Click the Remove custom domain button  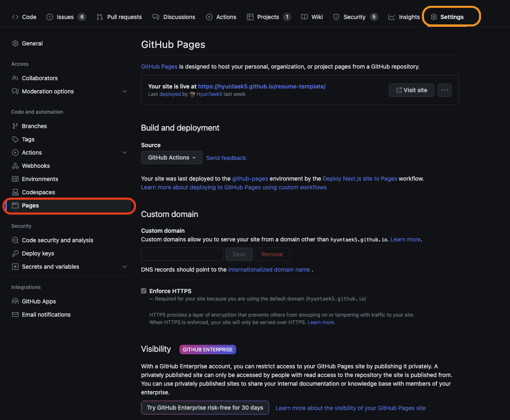coord(272,254)
